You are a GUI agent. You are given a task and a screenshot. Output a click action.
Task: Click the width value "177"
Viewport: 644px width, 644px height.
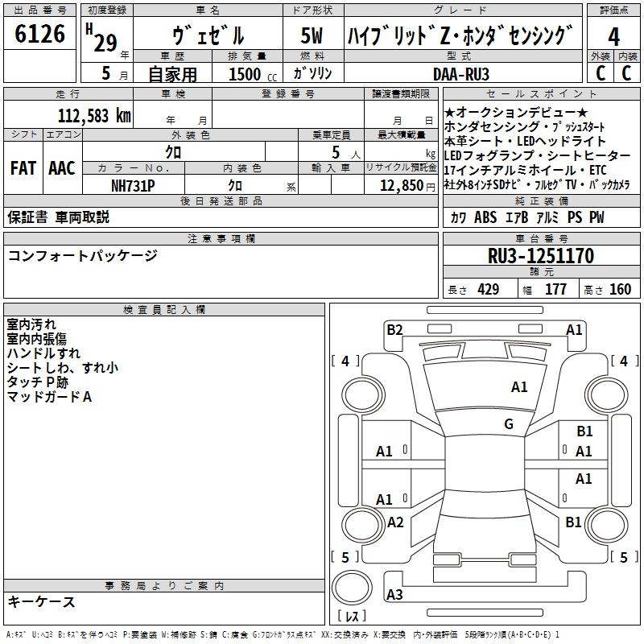point(555,290)
